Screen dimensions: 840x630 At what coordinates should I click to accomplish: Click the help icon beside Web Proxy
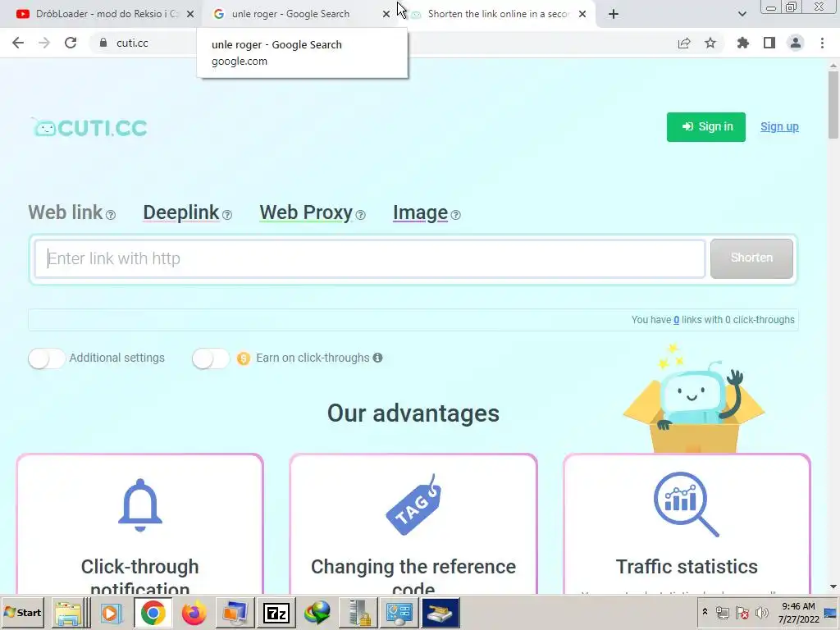point(361,215)
